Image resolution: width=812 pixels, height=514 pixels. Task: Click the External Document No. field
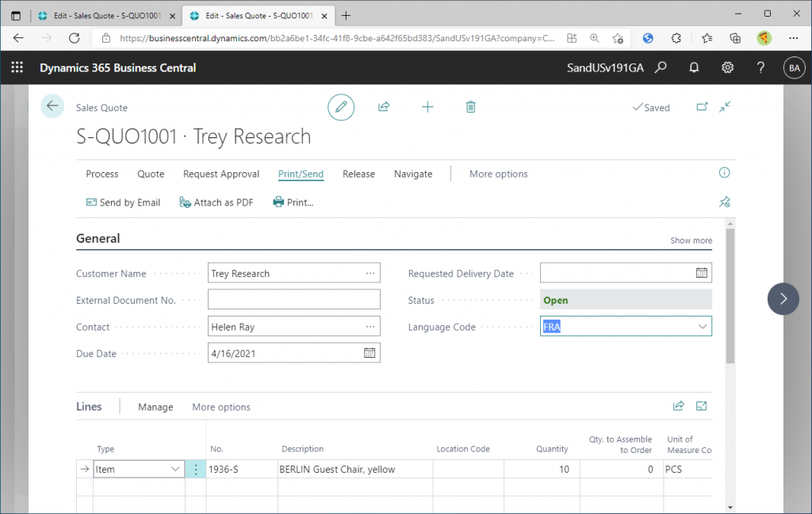click(293, 300)
